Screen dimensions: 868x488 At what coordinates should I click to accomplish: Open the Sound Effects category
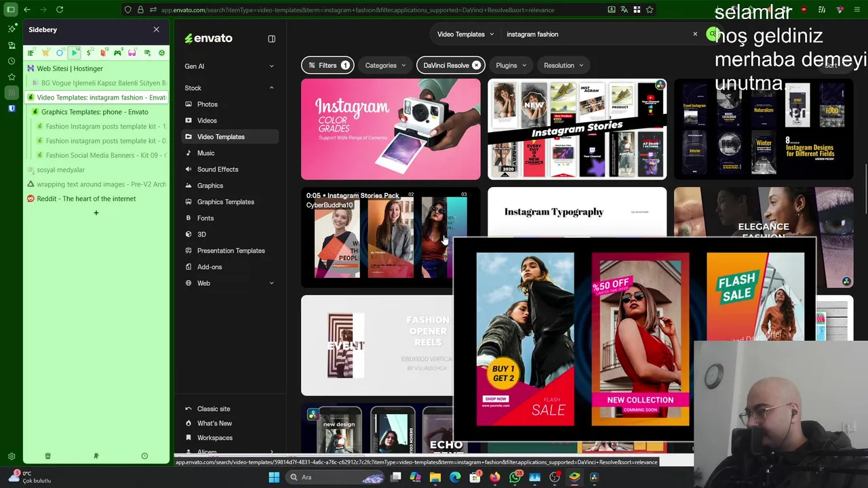coord(217,169)
